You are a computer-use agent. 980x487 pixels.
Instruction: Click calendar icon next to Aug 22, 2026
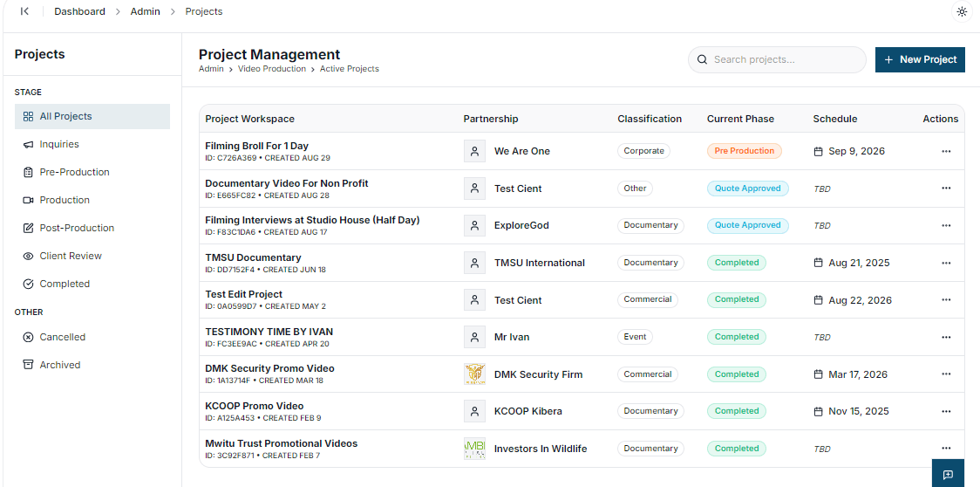pyautogui.click(x=818, y=300)
